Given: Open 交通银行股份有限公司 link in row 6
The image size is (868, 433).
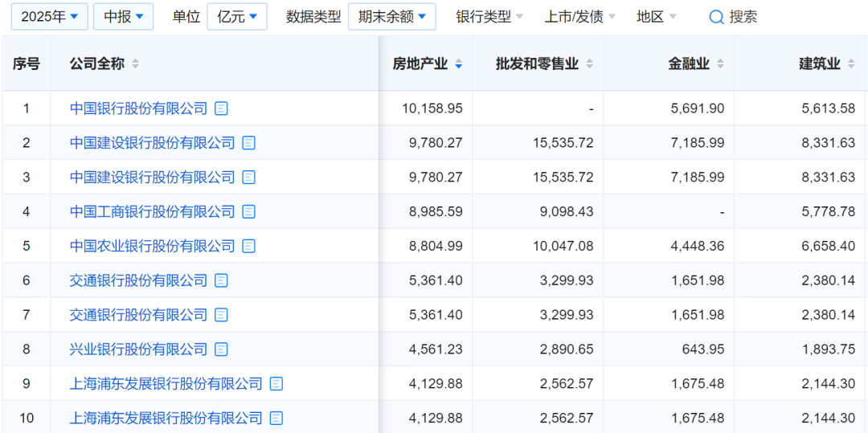Looking at the screenshot, I should pyautogui.click(x=138, y=281).
